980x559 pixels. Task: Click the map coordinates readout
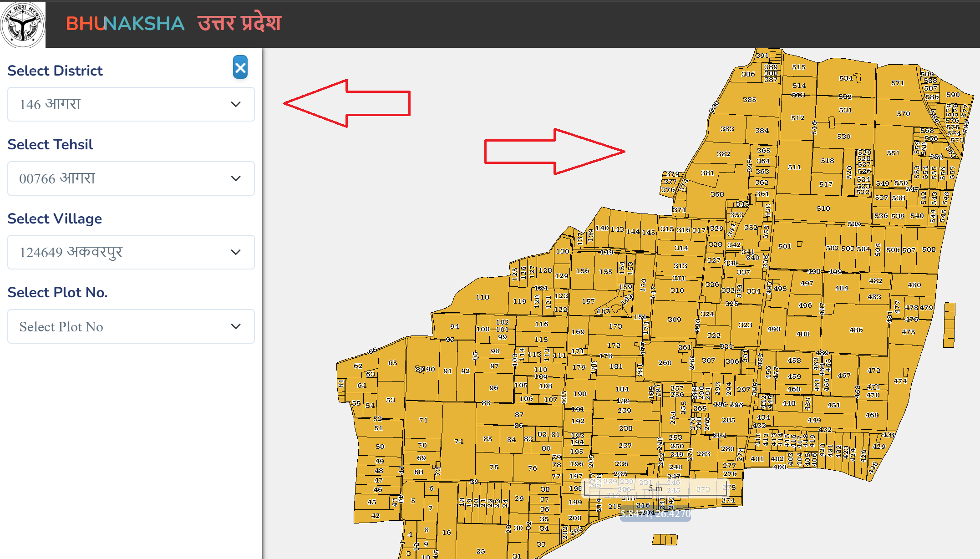click(x=655, y=514)
